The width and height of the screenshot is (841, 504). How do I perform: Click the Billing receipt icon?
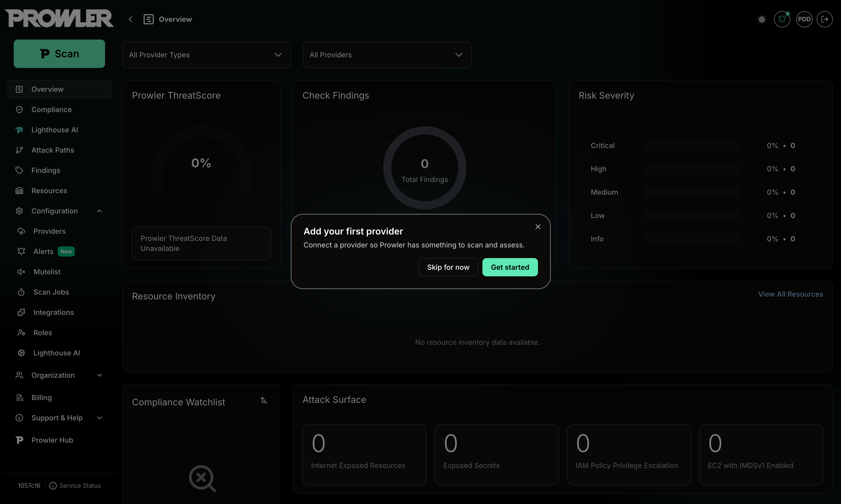point(19,398)
